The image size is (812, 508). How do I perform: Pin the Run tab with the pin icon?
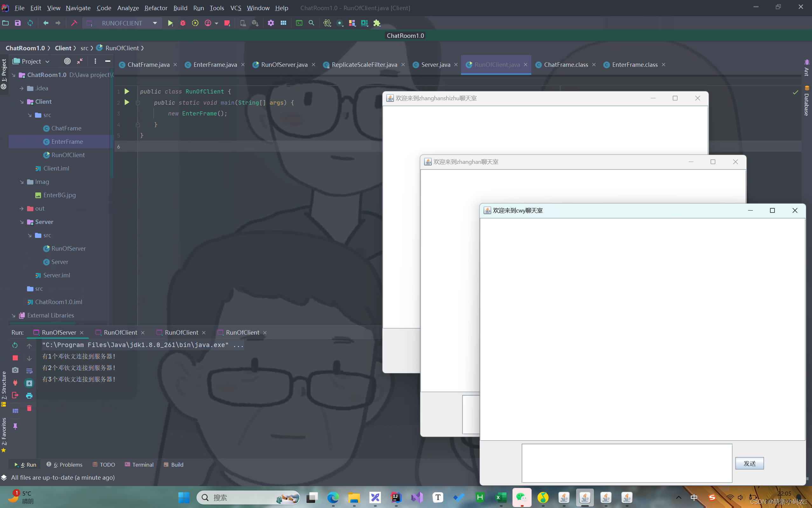tap(15, 426)
